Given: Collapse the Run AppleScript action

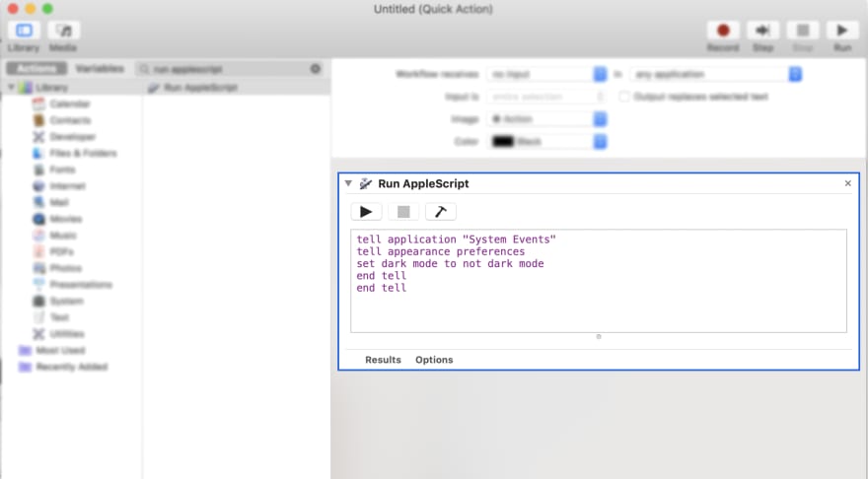Looking at the screenshot, I should [348, 183].
